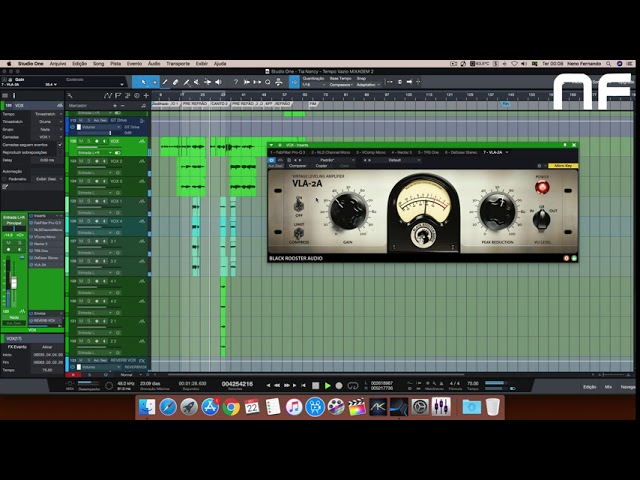Click the wrench track options icon

point(70,96)
